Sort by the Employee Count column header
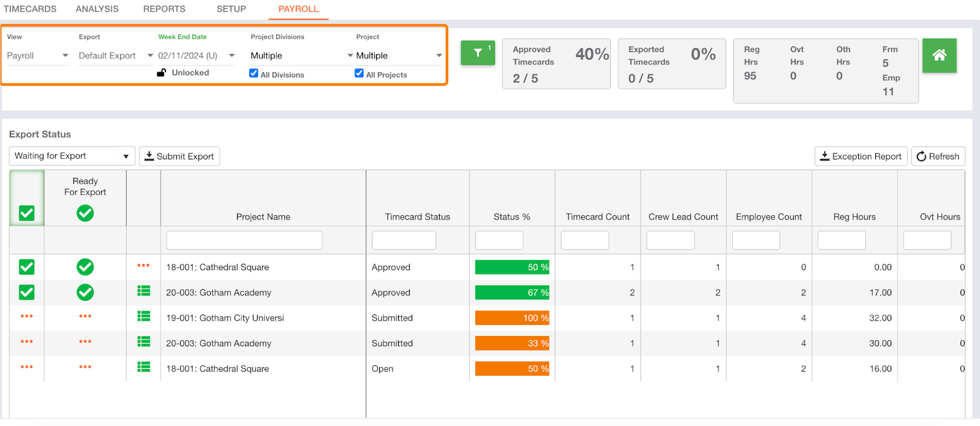 [769, 217]
